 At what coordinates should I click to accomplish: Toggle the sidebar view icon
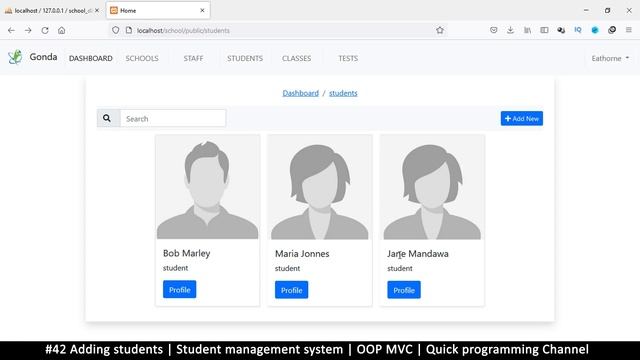(544, 30)
